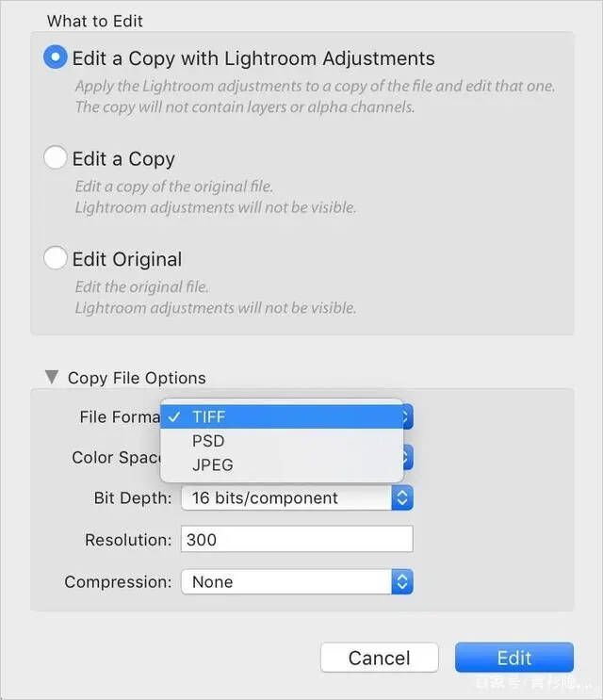
Task: Click the Resolution input field
Action: [297, 540]
